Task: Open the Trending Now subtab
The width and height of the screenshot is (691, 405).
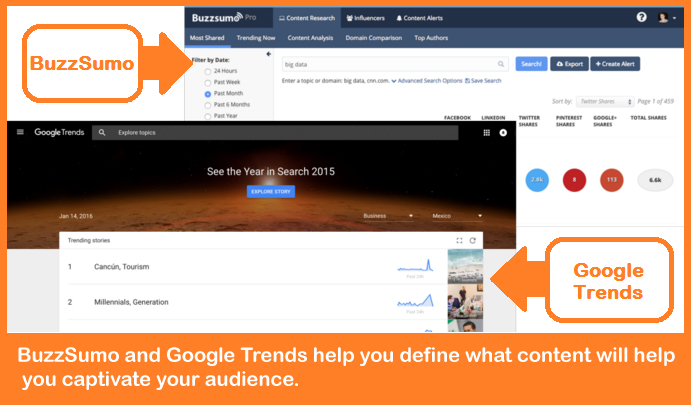Action: 256,38
